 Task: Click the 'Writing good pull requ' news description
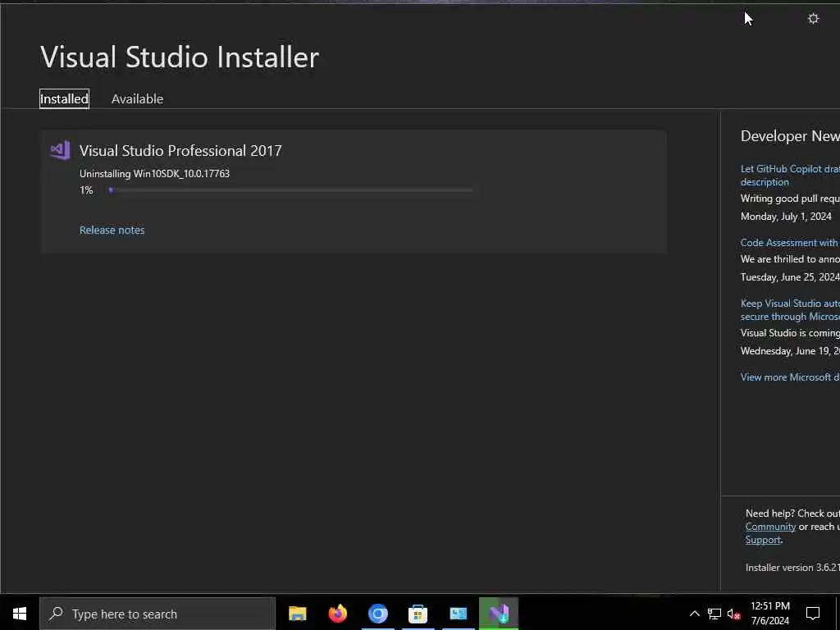point(790,199)
